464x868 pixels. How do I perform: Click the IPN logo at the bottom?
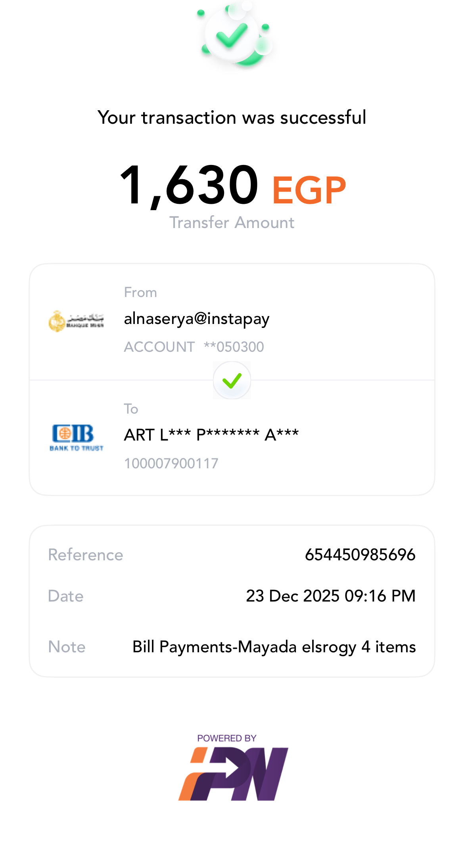[x=233, y=774]
